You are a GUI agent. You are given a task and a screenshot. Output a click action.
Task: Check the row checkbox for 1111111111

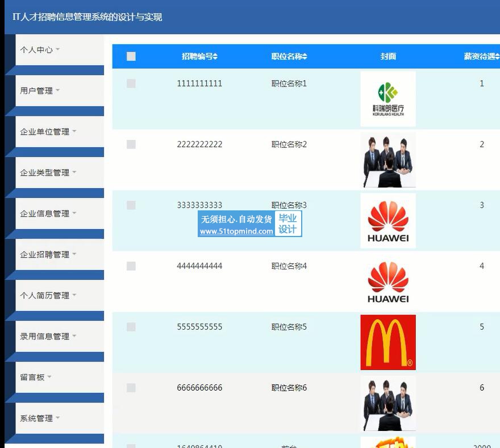131,84
